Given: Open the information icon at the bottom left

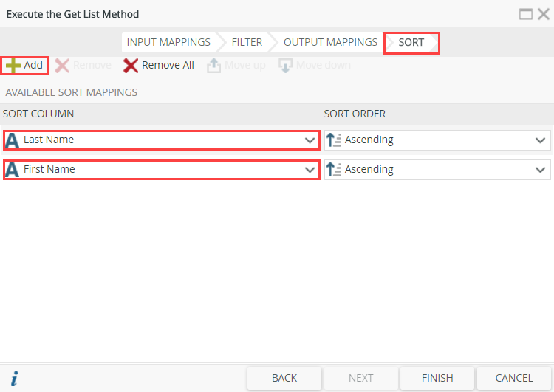Looking at the screenshot, I should tap(14, 379).
